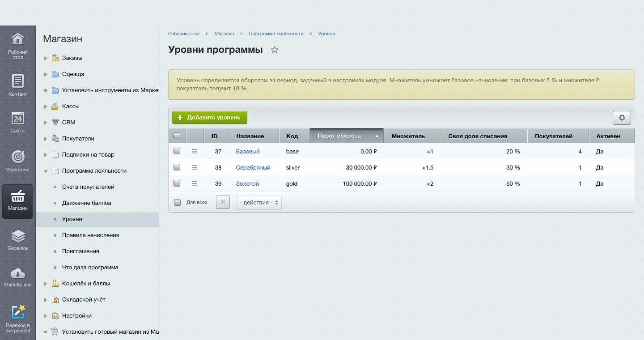The height and width of the screenshot is (340, 644).
Task: Toggle the Для всех checkbox
Action: click(177, 202)
